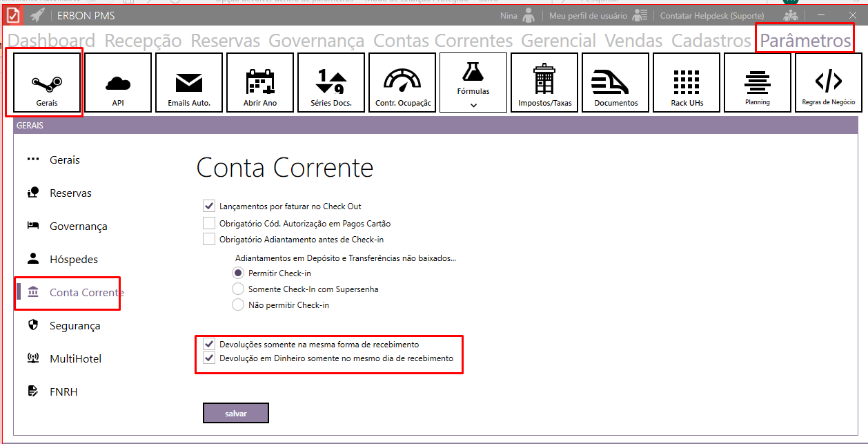Click the Emails Auto. envelope icon

188,83
